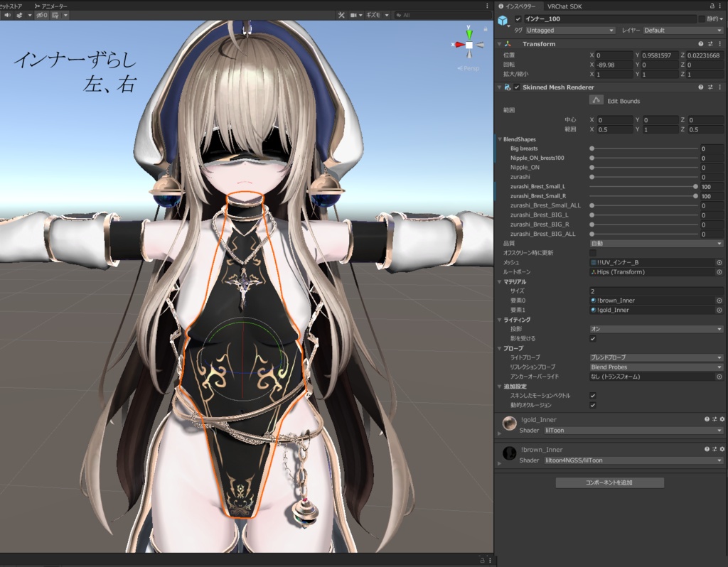This screenshot has width=728, height=567.
Task: Switch to the アニメーター tab
Action: (x=51, y=6)
